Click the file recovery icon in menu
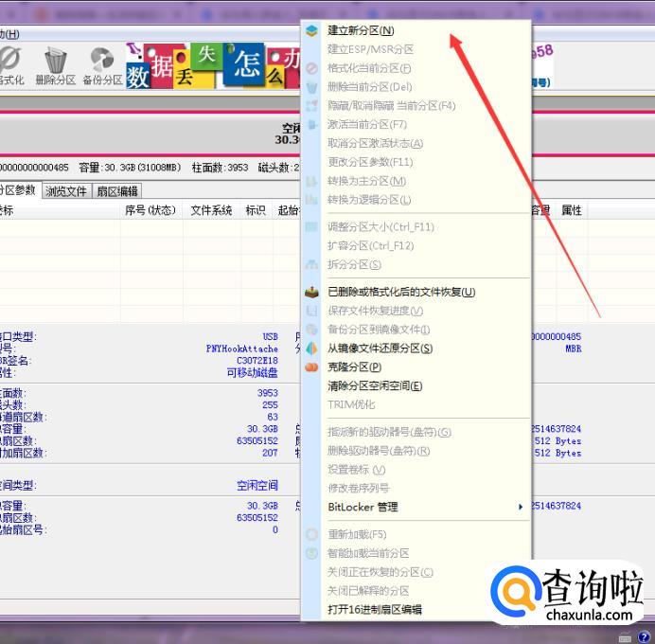Image resolution: width=655 pixels, height=644 pixels. point(311,292)
